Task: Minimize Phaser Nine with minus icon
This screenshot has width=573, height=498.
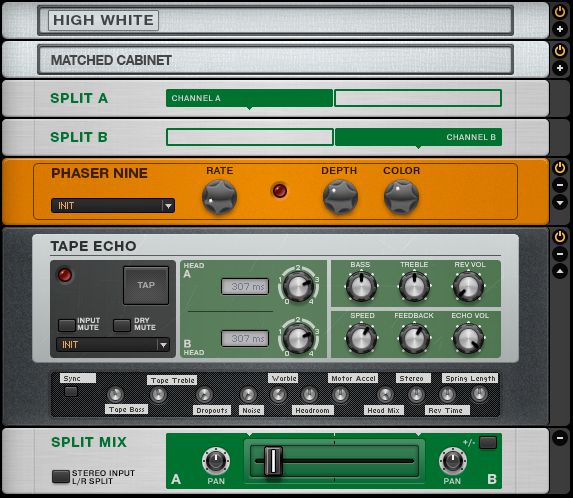Action: 559,185
